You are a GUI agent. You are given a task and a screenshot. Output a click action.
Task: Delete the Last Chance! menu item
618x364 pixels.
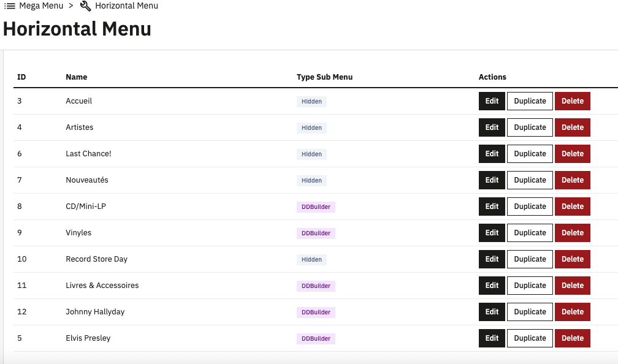[572, 154]
